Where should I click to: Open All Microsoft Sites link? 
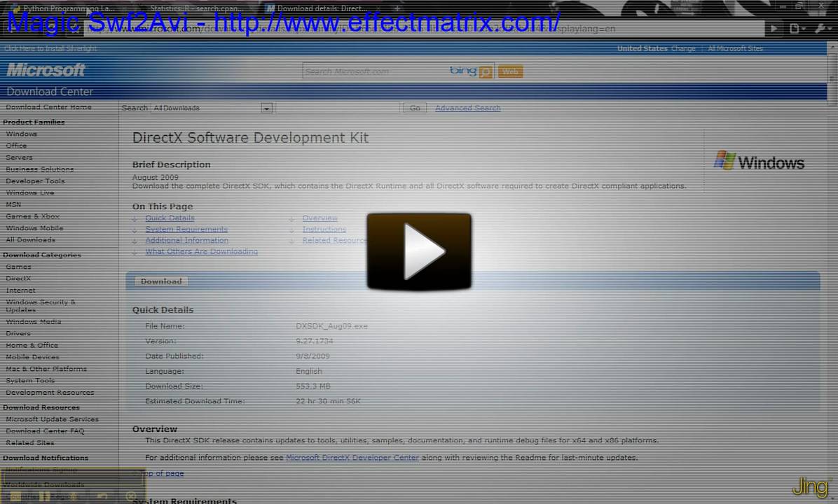point(736,48)
